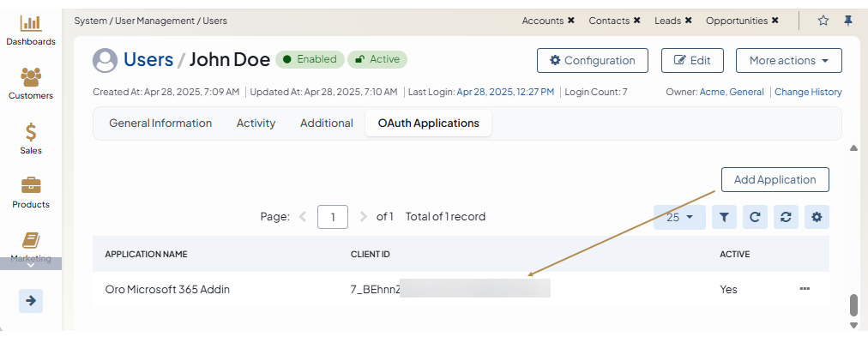This screenshot has height=355, width=868.
Task: Expand sidebar with the arrow button
Action: pos(31,301)
